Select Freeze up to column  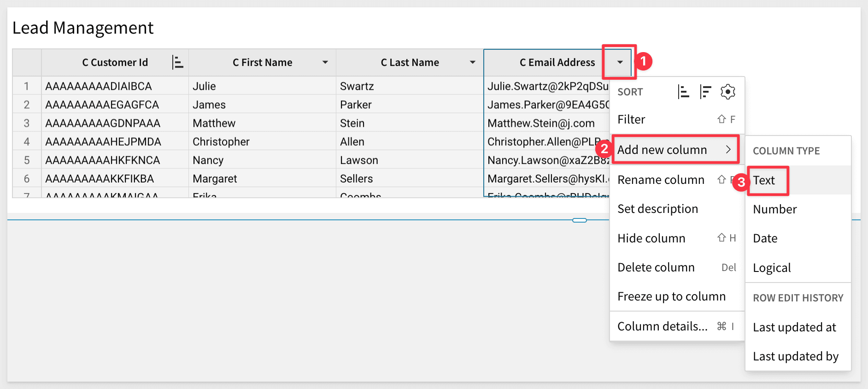pos(671,296)
